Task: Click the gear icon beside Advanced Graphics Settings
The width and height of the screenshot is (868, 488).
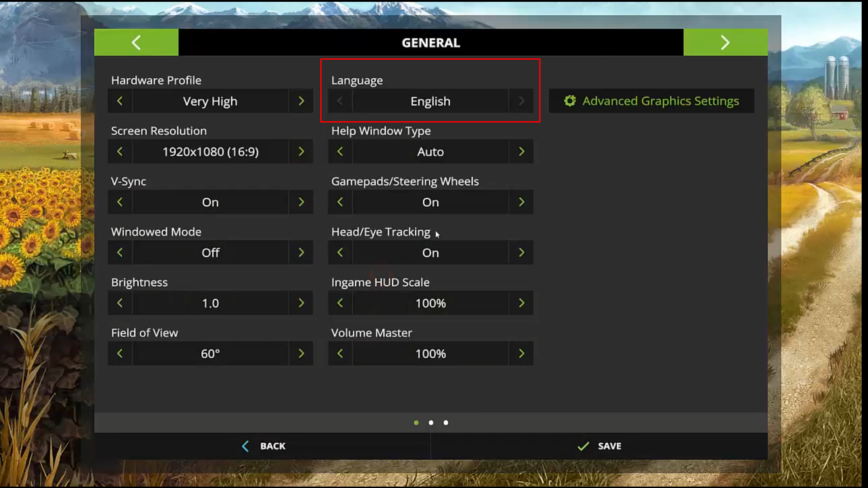Action: pos(570,101)
